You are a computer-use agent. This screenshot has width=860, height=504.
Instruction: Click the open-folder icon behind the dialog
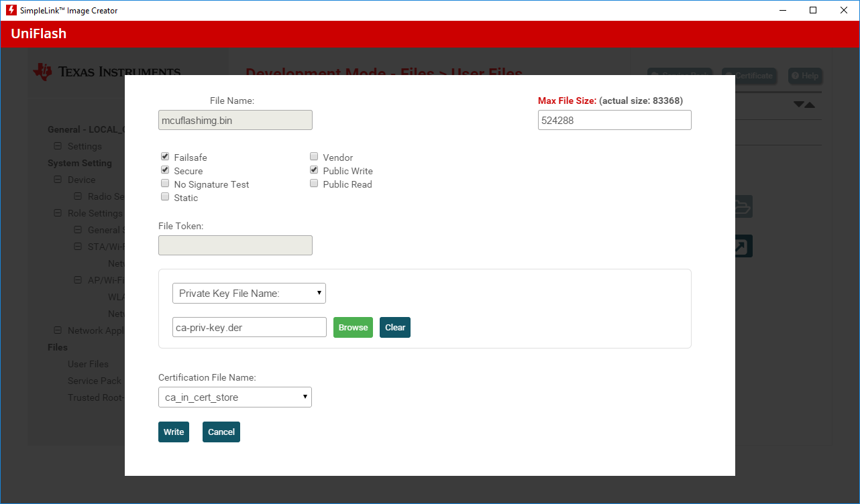point(743,206)
